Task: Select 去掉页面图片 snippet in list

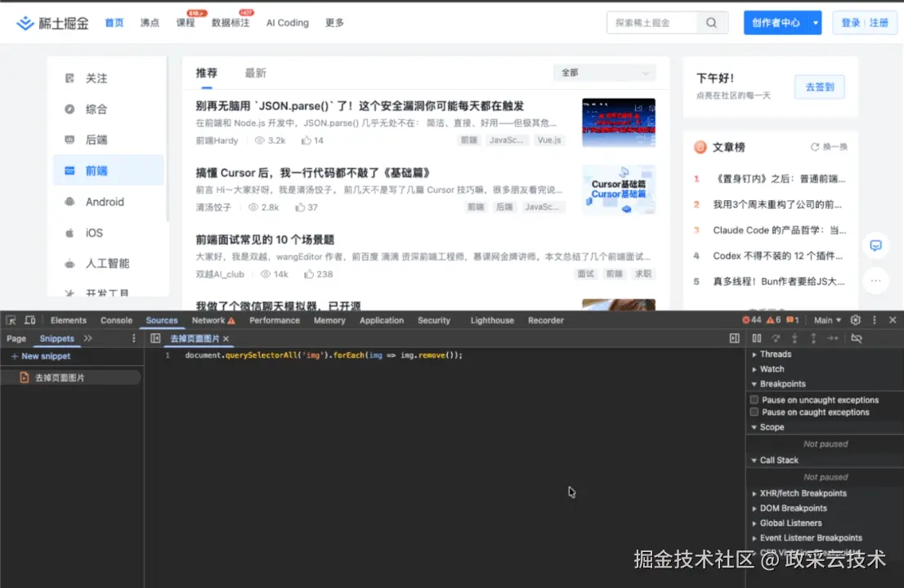Action: tap(69, 378)
